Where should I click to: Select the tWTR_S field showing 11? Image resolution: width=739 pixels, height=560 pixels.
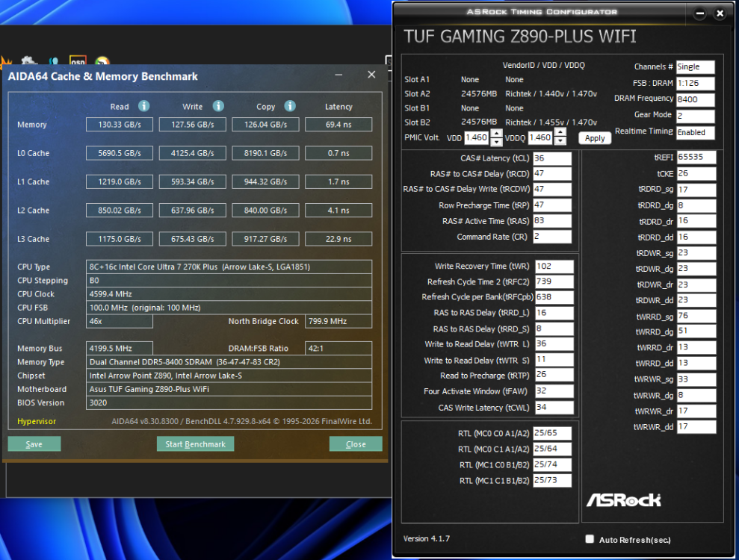click(554, 360)
